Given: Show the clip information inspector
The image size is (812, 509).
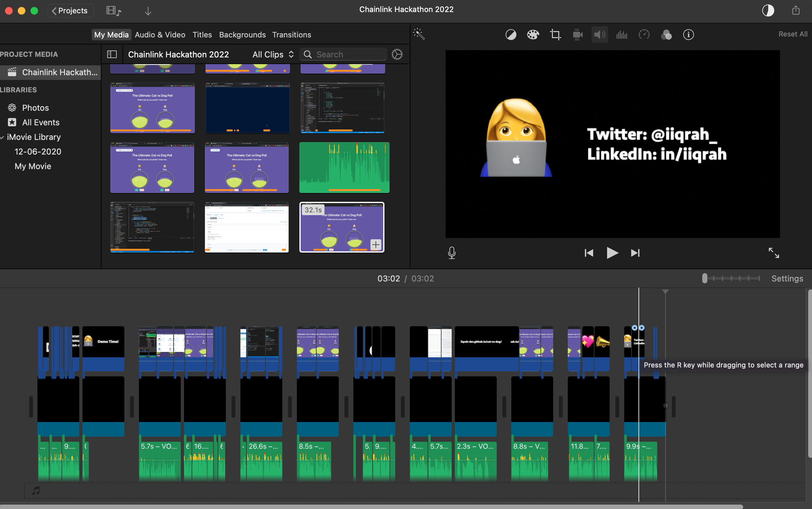Looking at the screenshot, I should point(688,35).
